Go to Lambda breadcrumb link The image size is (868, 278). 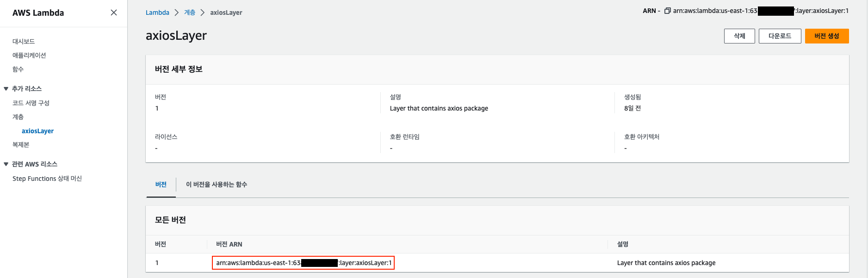point(157,12)
